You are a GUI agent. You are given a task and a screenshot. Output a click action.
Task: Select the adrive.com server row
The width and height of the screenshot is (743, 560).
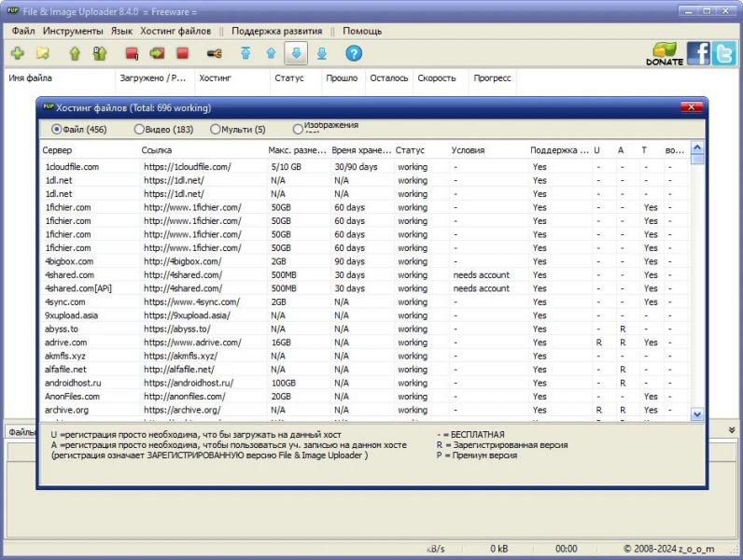coord(365,343)
